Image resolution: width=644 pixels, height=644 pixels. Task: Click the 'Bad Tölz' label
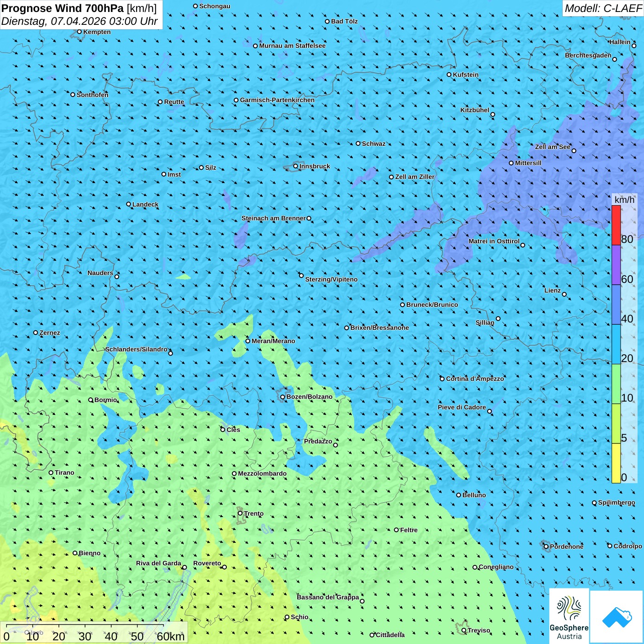coord(345,21)
